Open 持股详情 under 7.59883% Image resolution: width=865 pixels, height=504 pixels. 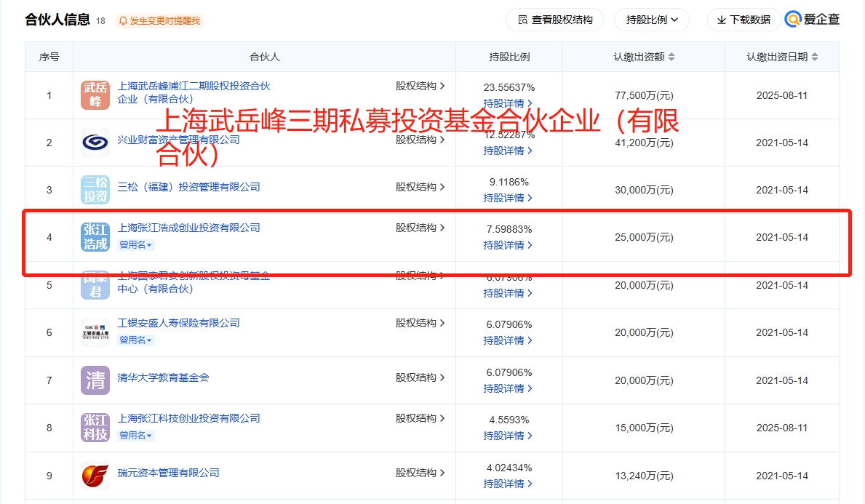coord(508,245)
